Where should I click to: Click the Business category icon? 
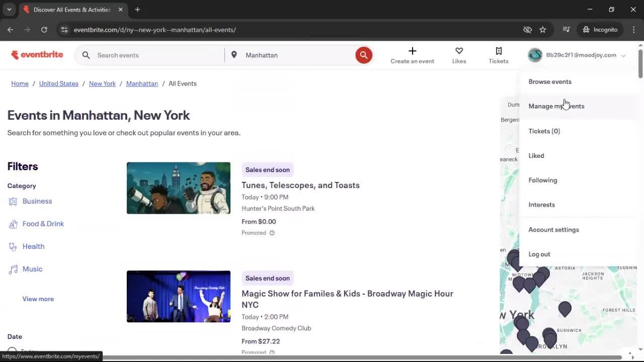coord(13,201)
